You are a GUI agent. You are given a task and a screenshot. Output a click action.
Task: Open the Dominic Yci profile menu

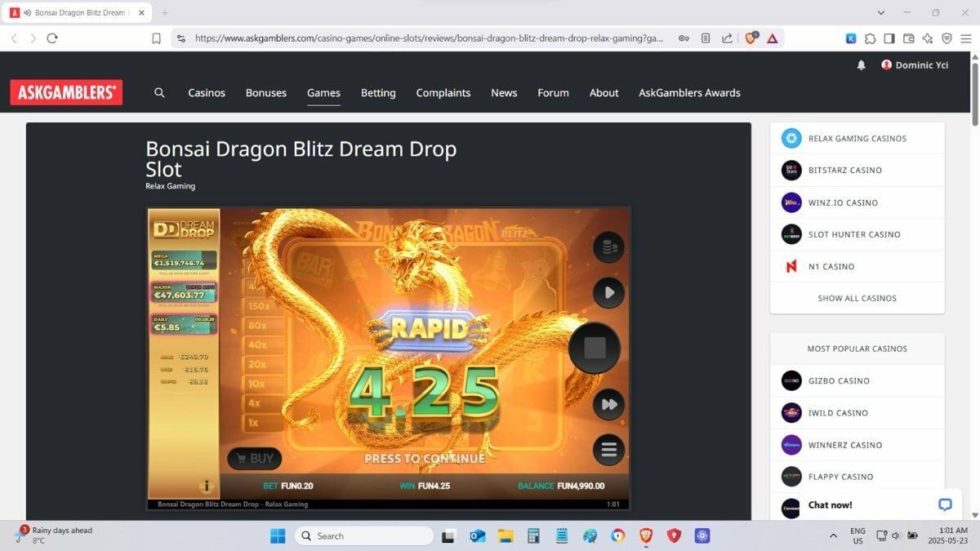pos(915,65)
